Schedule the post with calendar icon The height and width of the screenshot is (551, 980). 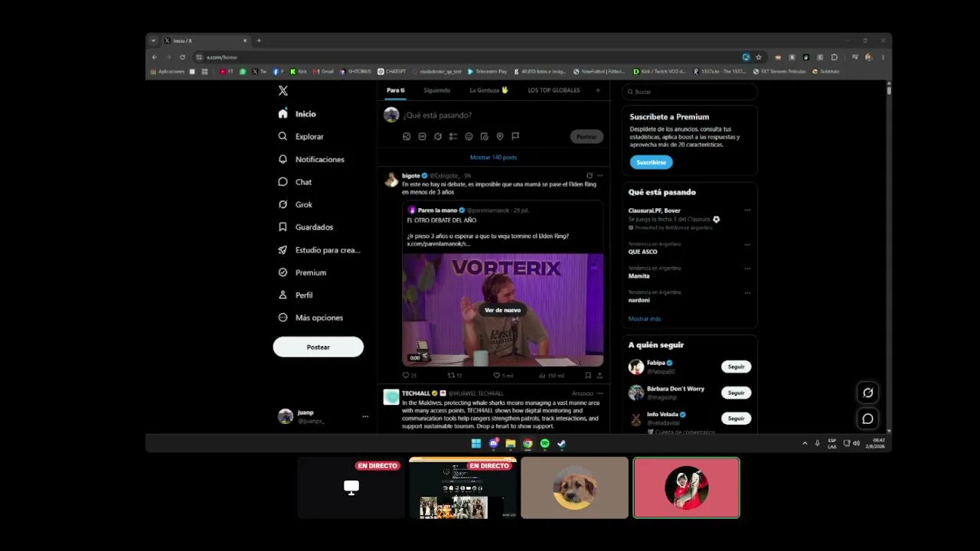(485, 136)
